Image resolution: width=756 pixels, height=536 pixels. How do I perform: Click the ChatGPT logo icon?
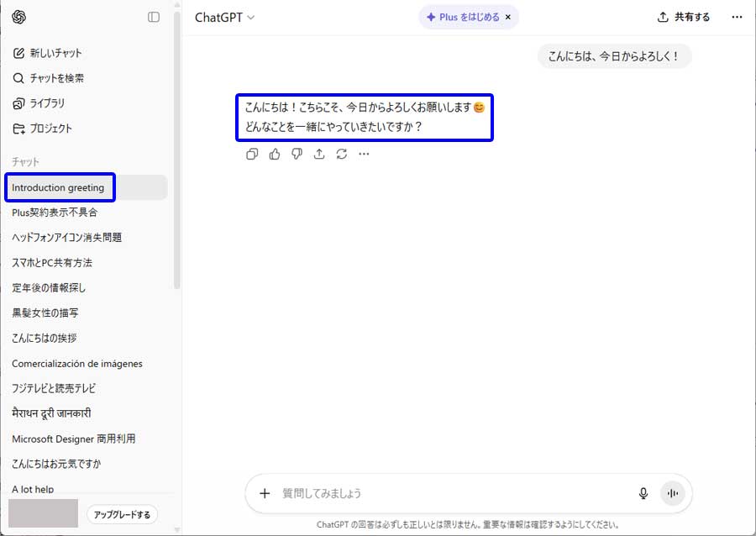pyautogui.click(x=19, y=17)
